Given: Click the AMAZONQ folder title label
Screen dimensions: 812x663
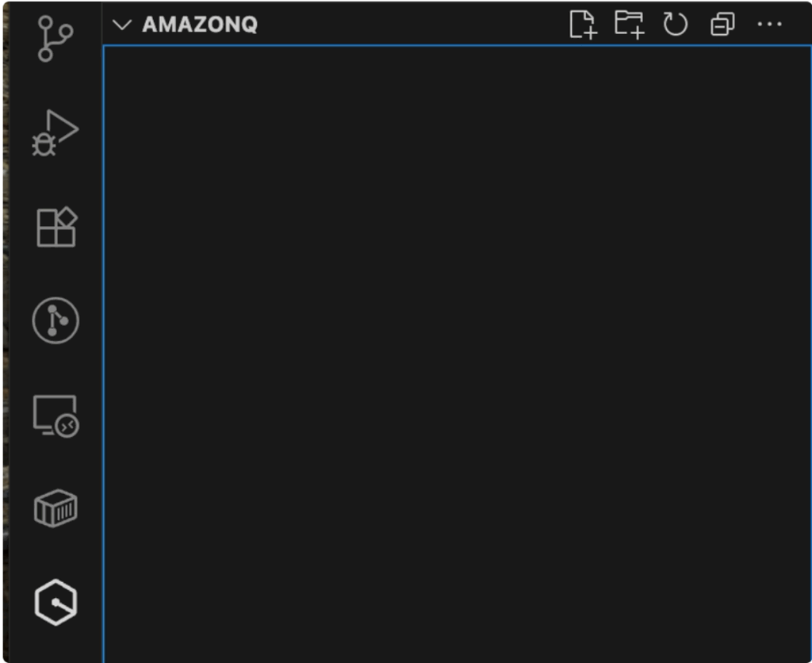Looking at the screenshot, I should [x=200, y=25].
